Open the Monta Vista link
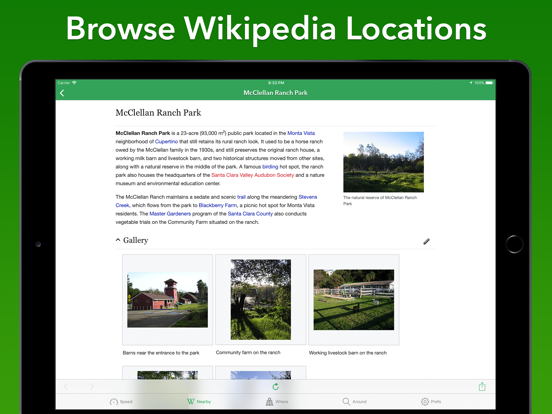 301,133
